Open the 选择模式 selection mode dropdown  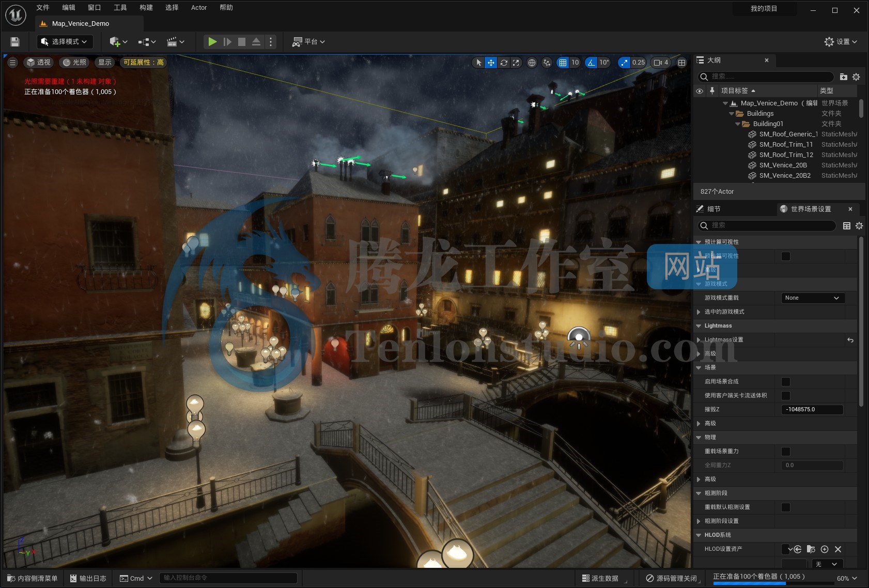tap(65, 42)
